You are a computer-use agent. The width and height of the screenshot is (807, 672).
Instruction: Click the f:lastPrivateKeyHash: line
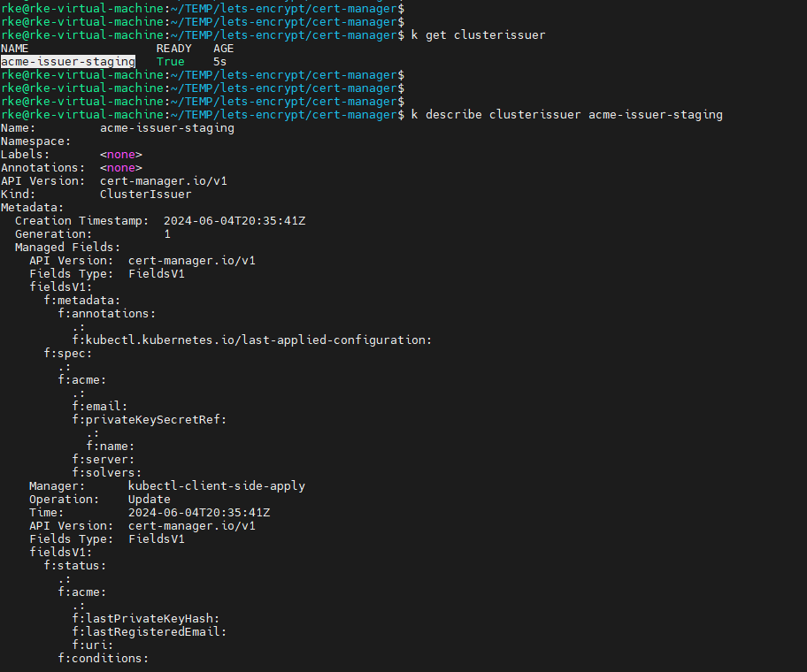click(x=146, y=619)
